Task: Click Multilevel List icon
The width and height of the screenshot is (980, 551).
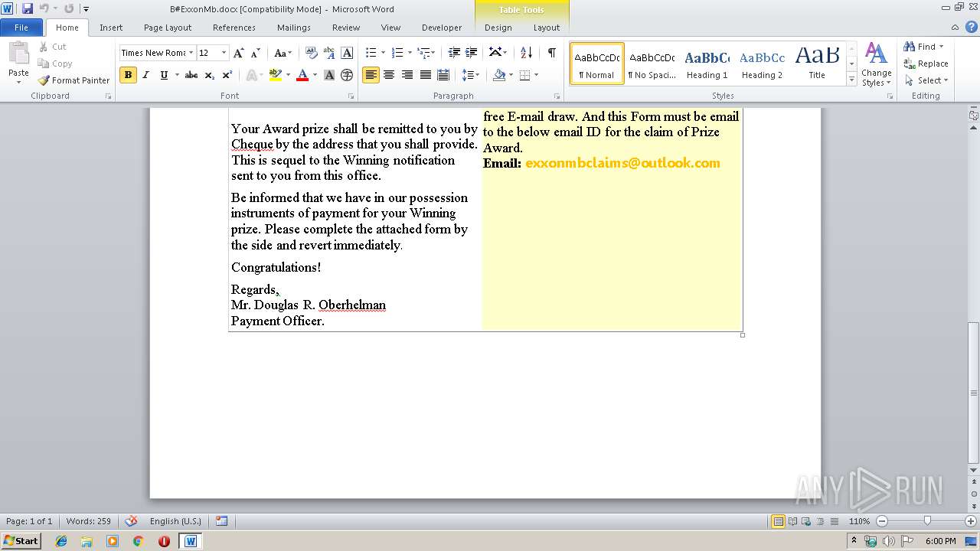Action: (x=423, y=53)
